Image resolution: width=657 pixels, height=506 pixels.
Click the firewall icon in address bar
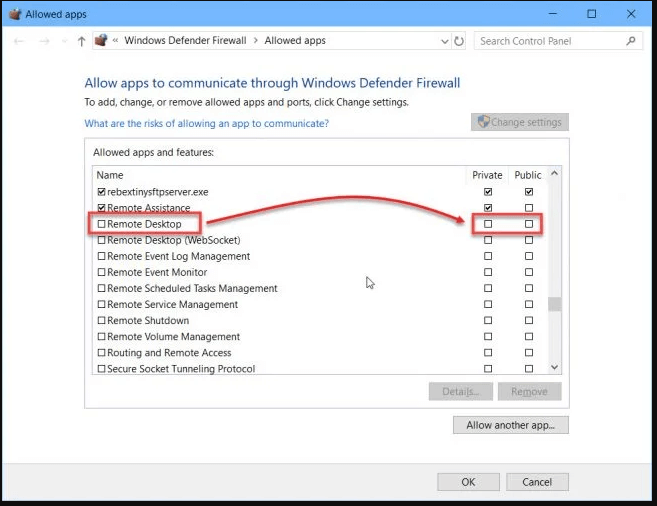(x=101, y=40)
